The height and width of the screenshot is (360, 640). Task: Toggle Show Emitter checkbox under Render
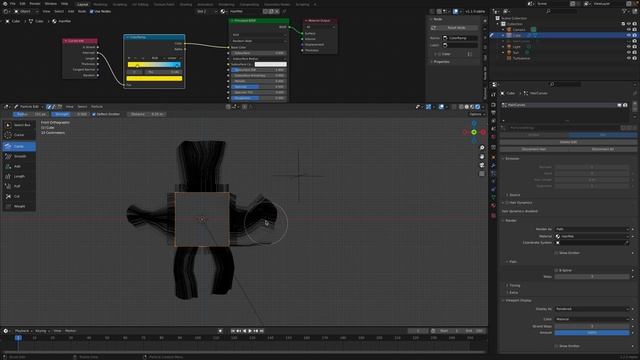tap(556, 253)
